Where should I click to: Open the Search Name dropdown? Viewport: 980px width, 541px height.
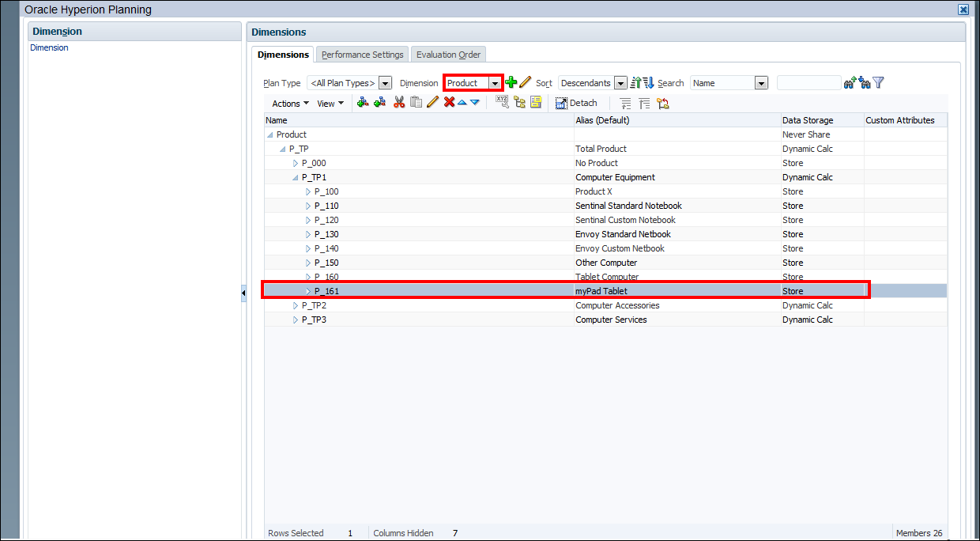(x=762, y=83)
